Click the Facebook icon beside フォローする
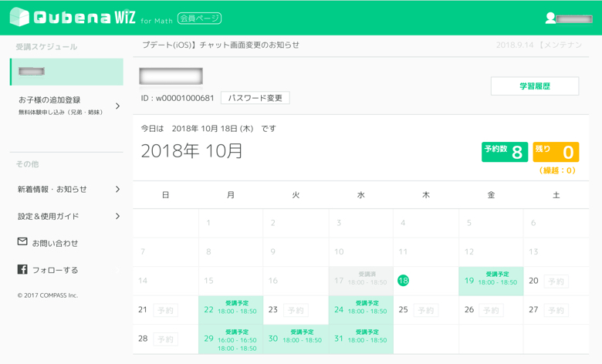 click(x=22, y=269)
